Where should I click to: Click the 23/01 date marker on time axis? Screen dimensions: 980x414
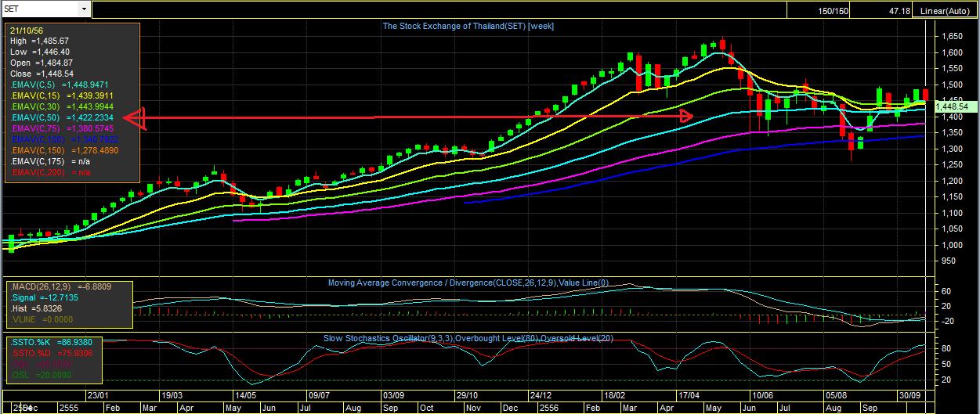(x=98, y=396)
